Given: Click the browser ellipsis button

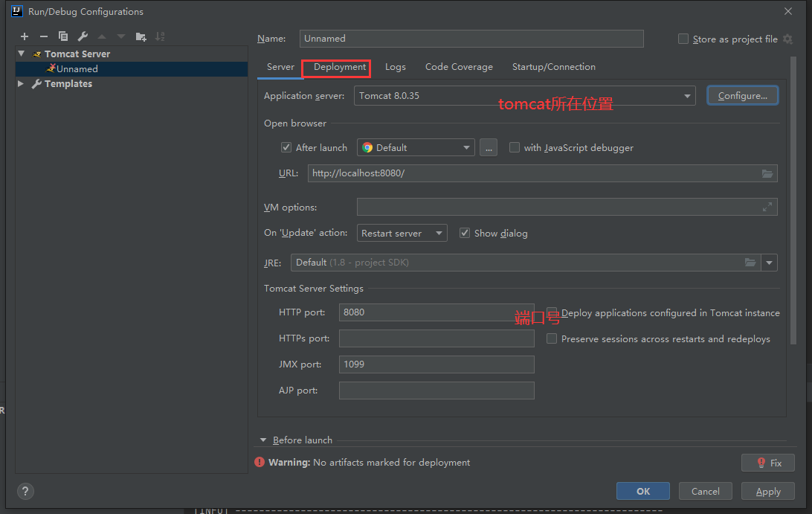Looking at the screenshot, I should coord(489,148).
